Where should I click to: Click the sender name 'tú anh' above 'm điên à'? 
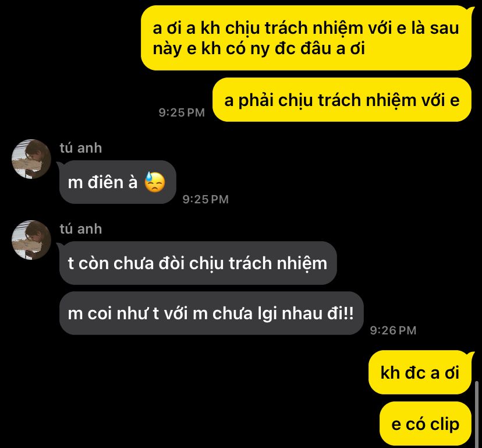[x=81, y=148]
